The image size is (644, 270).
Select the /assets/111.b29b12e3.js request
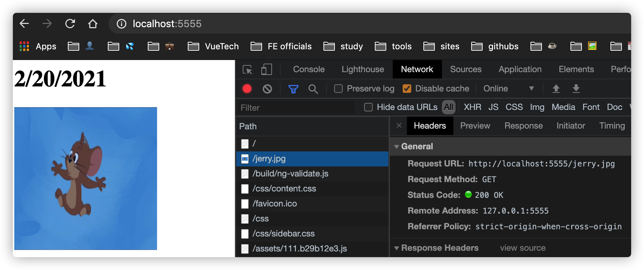(312, 249)
